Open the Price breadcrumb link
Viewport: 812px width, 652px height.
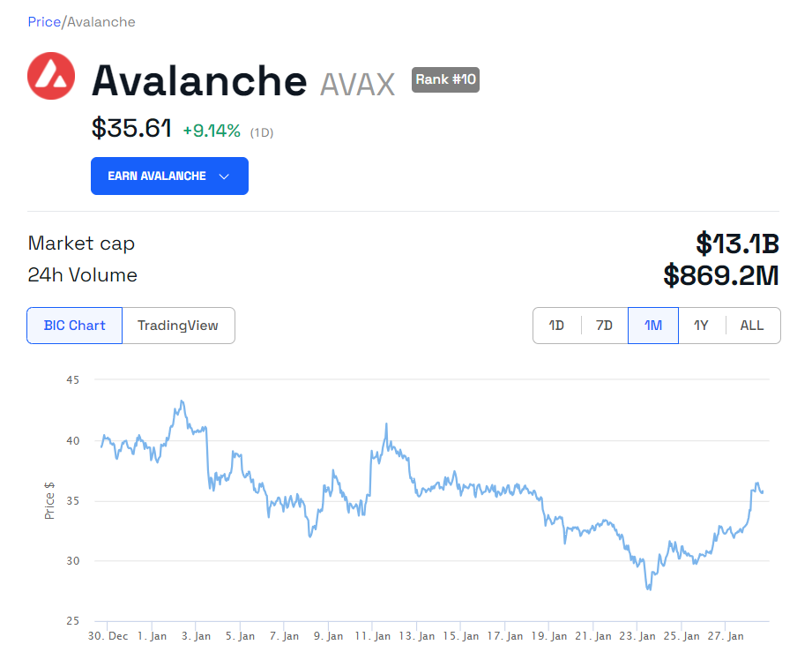pyautogui.click(x=44, y=21)
